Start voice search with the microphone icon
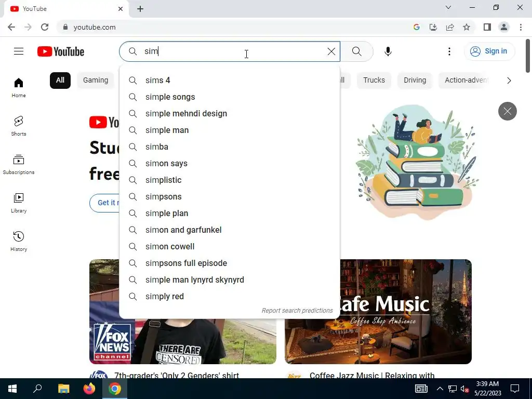 pyautogui.click(x=388, y=51)
